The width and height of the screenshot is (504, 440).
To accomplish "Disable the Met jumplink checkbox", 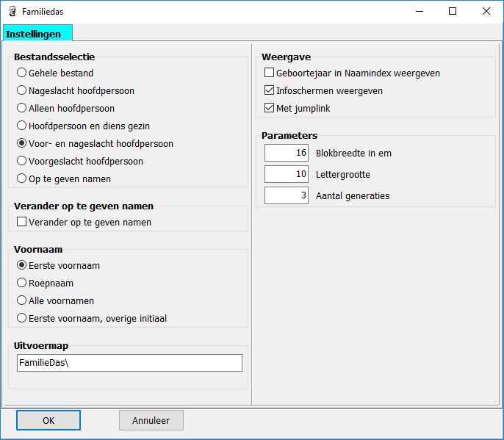I will (270, 109).
